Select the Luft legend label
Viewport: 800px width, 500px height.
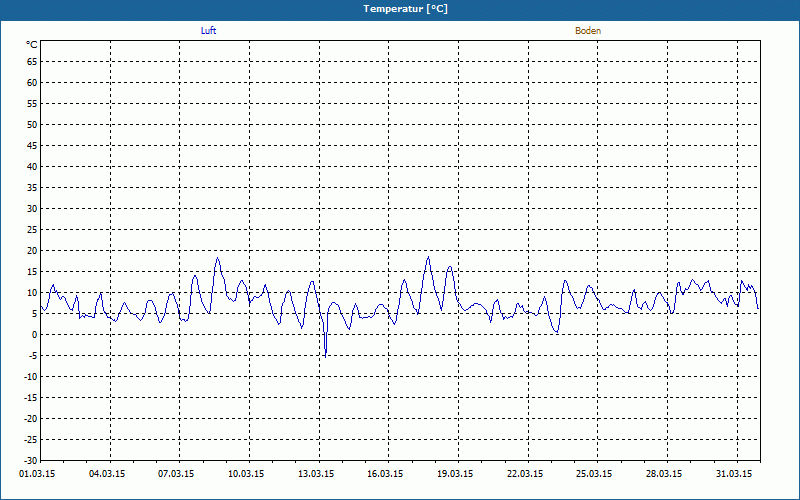(x=208, y=31)
